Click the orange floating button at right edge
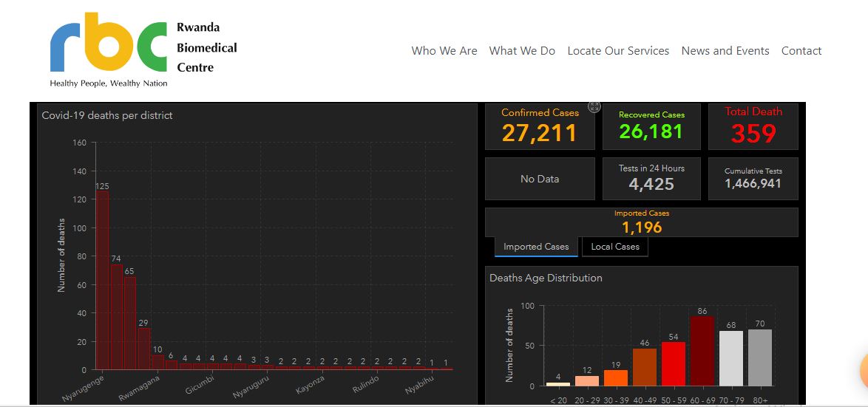The width and height of the screenshot is (868, 407). [862, 369]
